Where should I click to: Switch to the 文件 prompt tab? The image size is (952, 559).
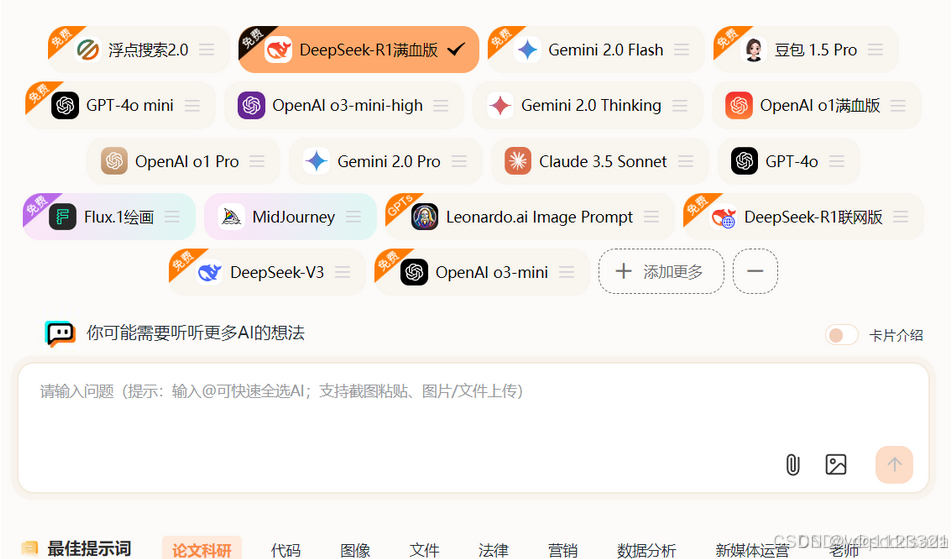coord(424,550)
